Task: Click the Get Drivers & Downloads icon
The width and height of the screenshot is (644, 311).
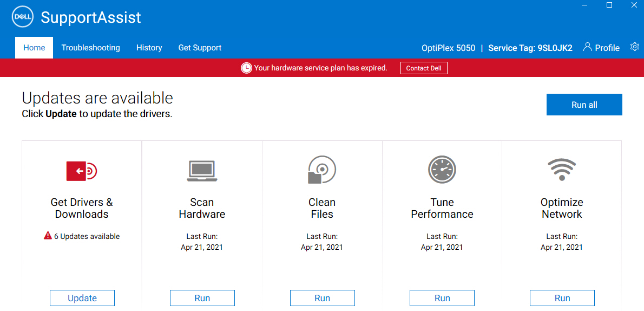Action: tap(82, 171)
